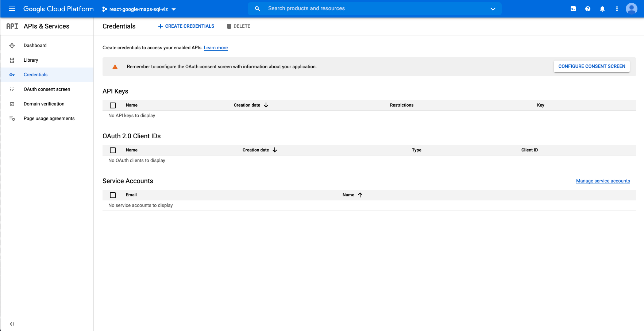
Task: Open OAuth consent screen page
Action: 47,89
